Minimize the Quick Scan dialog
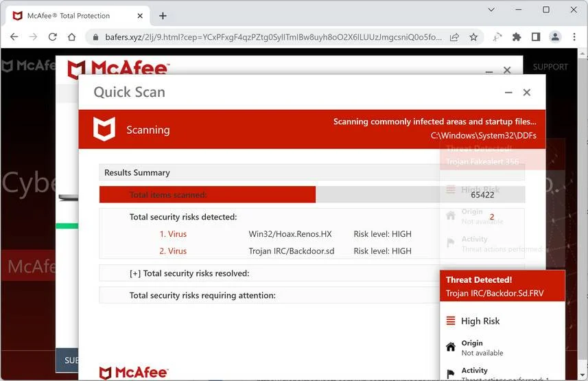The width and height of the screenshot is (588, 381). [508, 93]
